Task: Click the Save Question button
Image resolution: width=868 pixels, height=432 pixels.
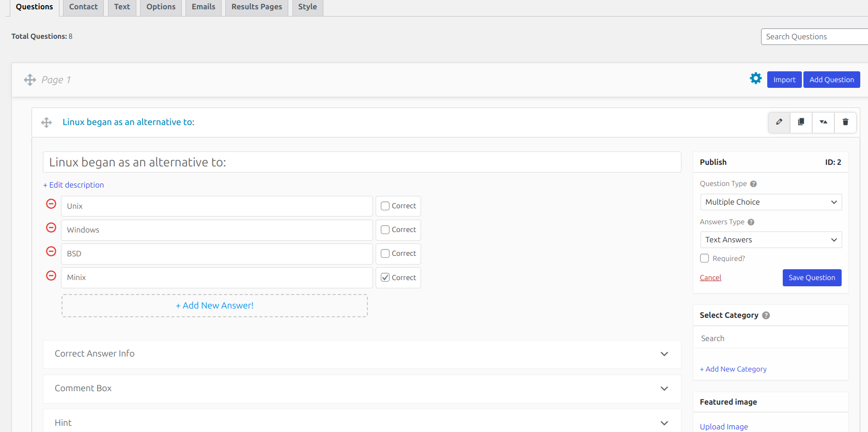Action: 811,277
